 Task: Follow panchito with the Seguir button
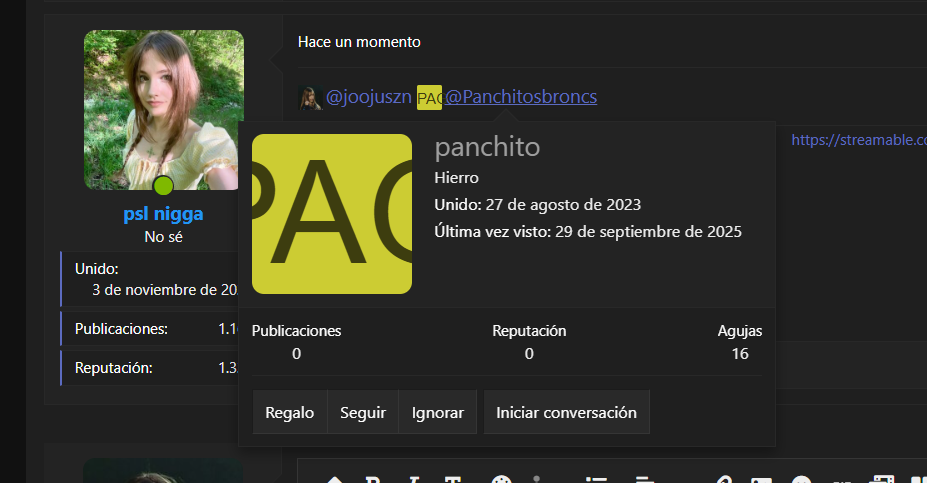pyautogui.click(x=363, y=412)
